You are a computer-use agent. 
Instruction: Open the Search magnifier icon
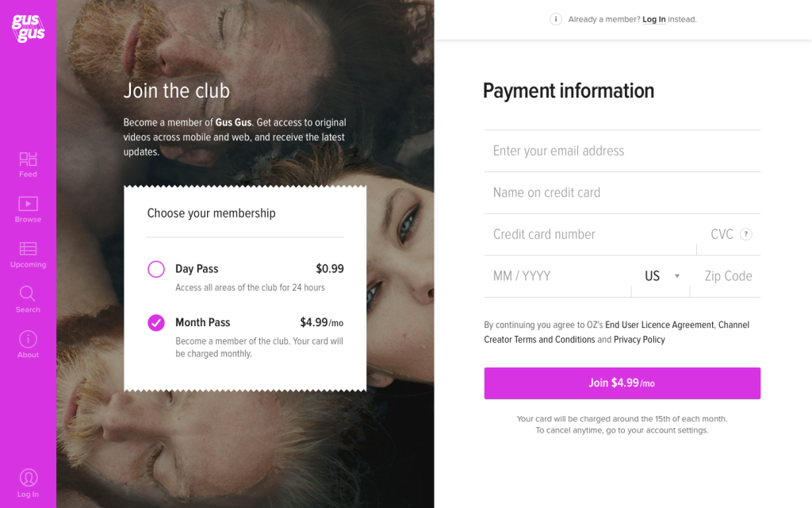pos(28,294)
